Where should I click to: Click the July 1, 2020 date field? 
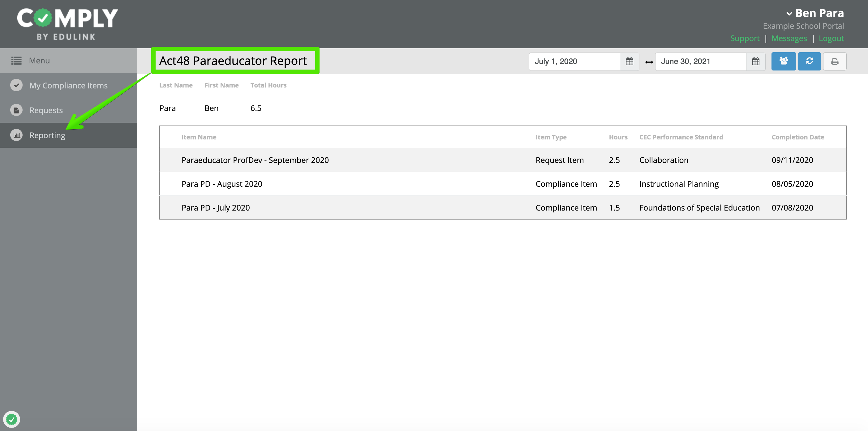[574, 62]
